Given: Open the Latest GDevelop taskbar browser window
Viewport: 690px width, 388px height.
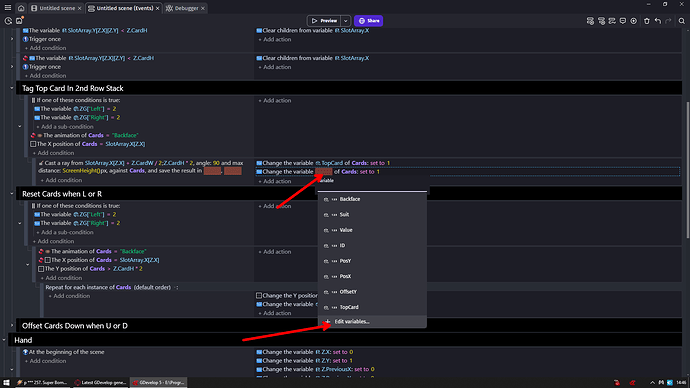Looking at the screenshot, I should point(100,383).
